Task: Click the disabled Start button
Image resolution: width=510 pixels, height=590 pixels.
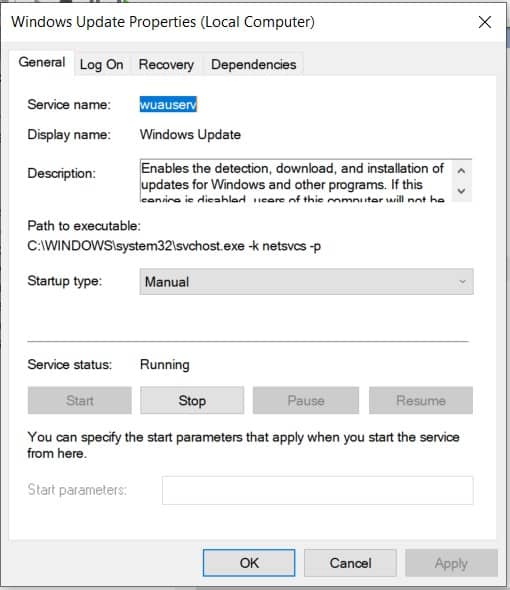Action: point(79,400)
